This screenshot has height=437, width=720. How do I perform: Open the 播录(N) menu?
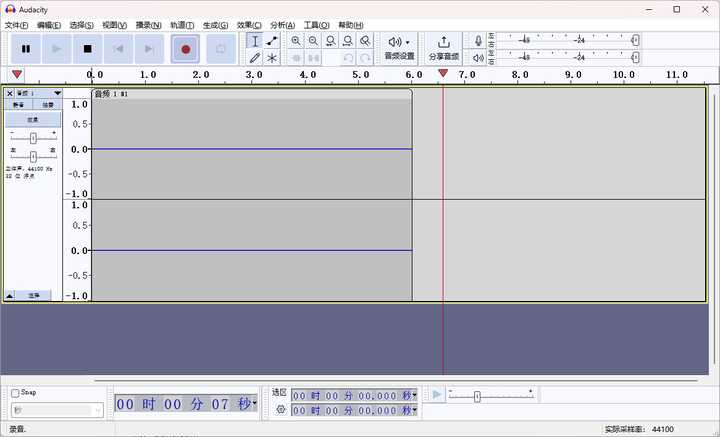pyautogui.click(x=148, y=25)
